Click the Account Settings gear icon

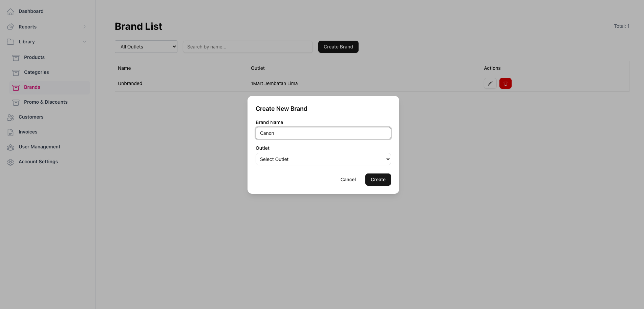pyautogui.click(x=10, y=162)
